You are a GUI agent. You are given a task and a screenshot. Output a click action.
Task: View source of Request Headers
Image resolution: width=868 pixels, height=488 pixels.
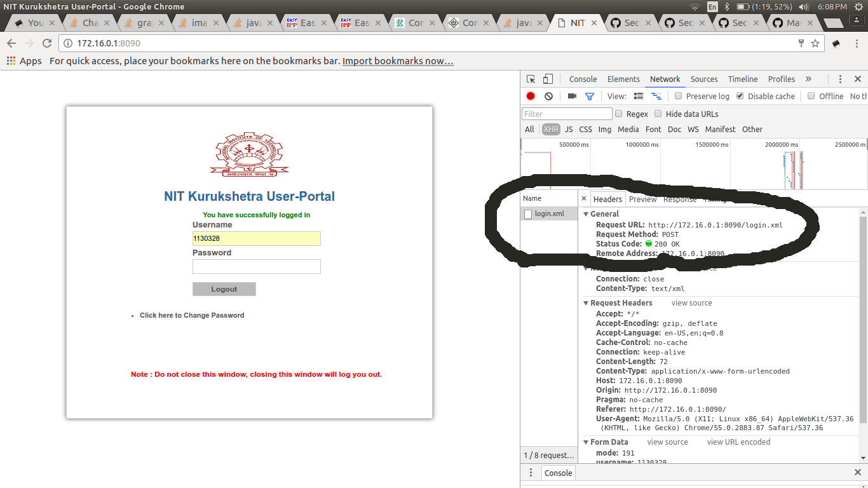(x=692, y=303)
